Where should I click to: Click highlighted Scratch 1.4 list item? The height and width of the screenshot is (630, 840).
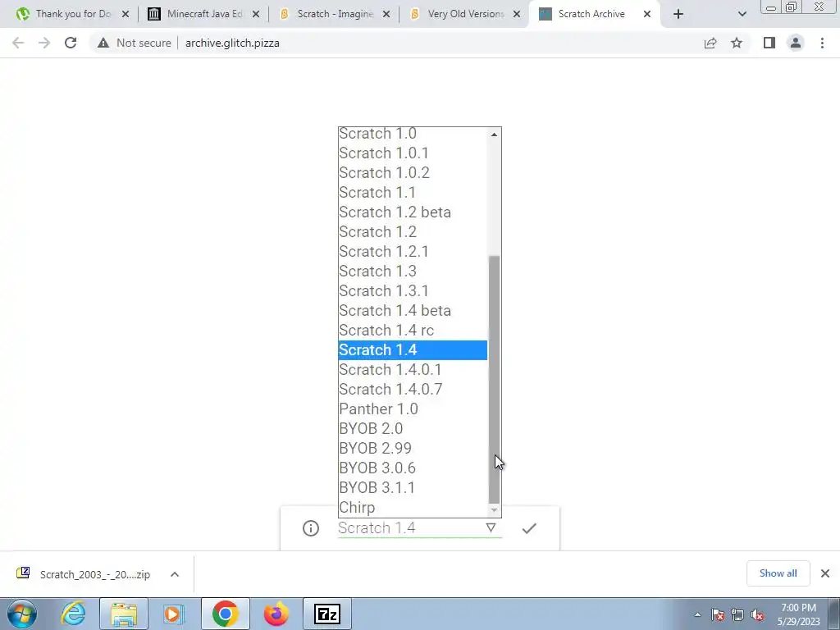tap(413, 349)
